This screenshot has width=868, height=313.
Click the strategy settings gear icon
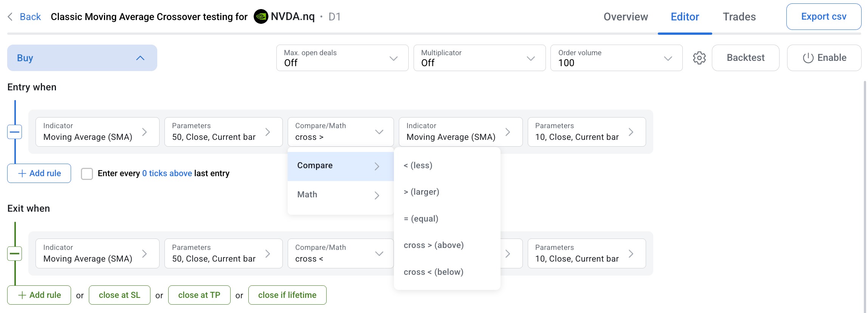click(699, 58)
